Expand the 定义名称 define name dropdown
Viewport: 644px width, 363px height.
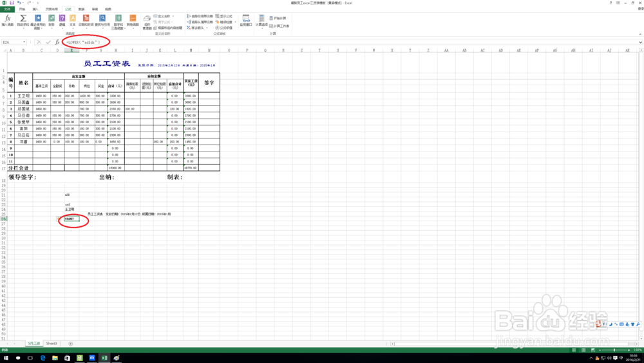click(x=173, y=17)
